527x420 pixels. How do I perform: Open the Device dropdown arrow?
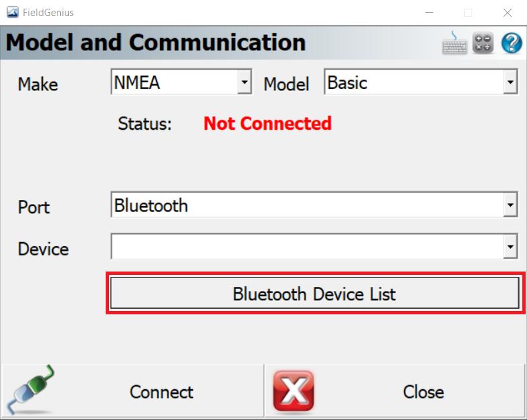(510, 247)
